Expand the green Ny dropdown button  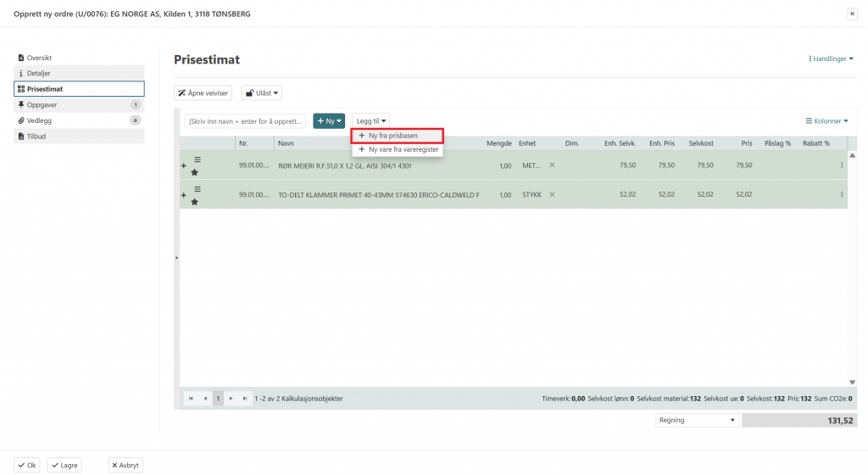tap(329, 121)
